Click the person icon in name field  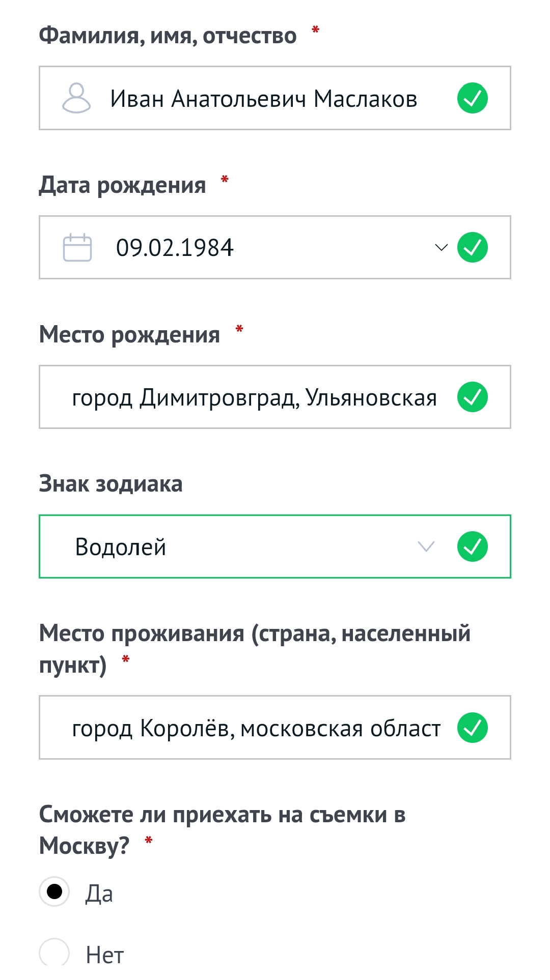pyautogui.click(x=76, y=98)
